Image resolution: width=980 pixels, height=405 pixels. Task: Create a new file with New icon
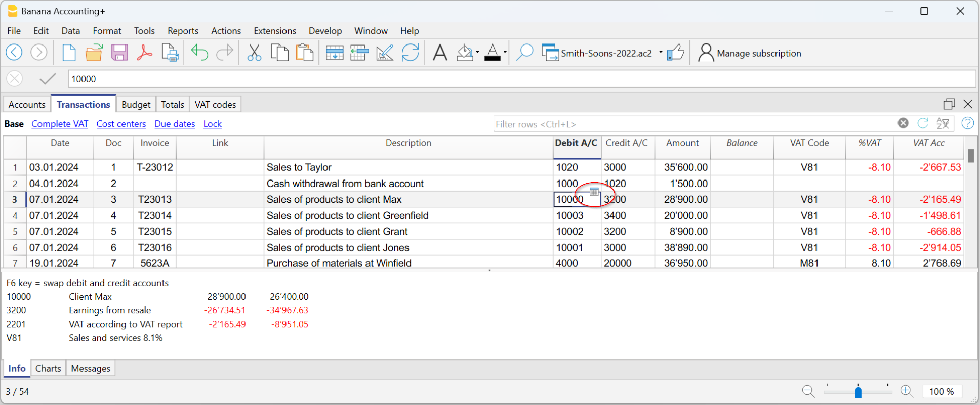click(69, 52)
